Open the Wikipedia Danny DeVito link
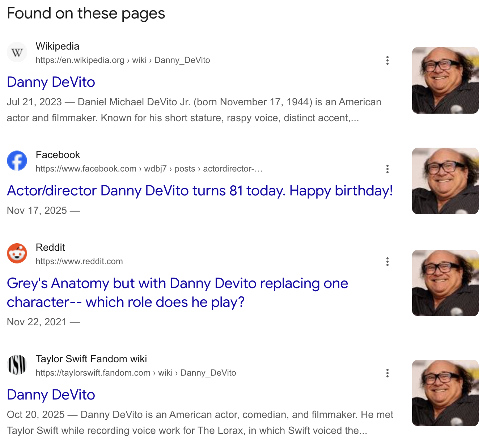The height and width of the screenshot is (448, 487). (x=51, y=82)
